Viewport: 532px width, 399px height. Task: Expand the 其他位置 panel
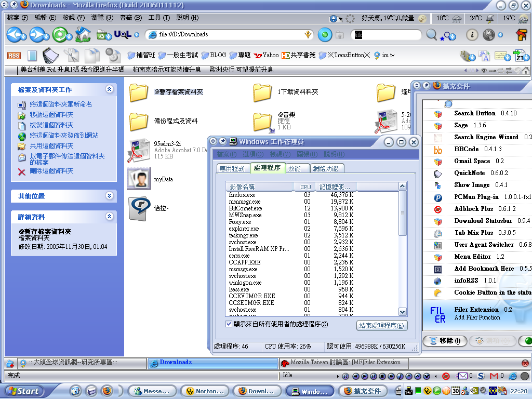109,196
